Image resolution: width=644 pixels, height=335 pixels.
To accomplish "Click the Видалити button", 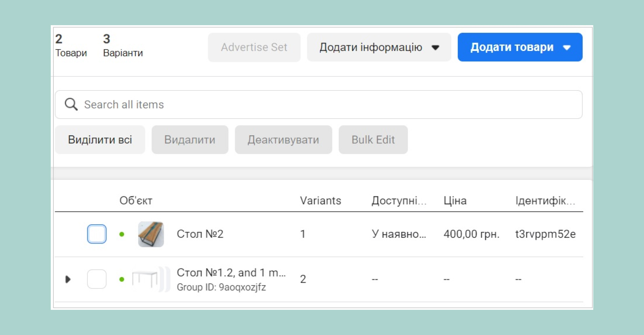I will click(190, 140).
